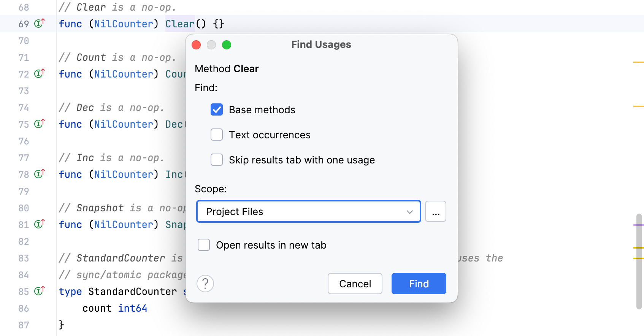Enable Open results in new tab
Image resolution: width=644 pixels, height=336 pixels.
(x=204, y=245)
